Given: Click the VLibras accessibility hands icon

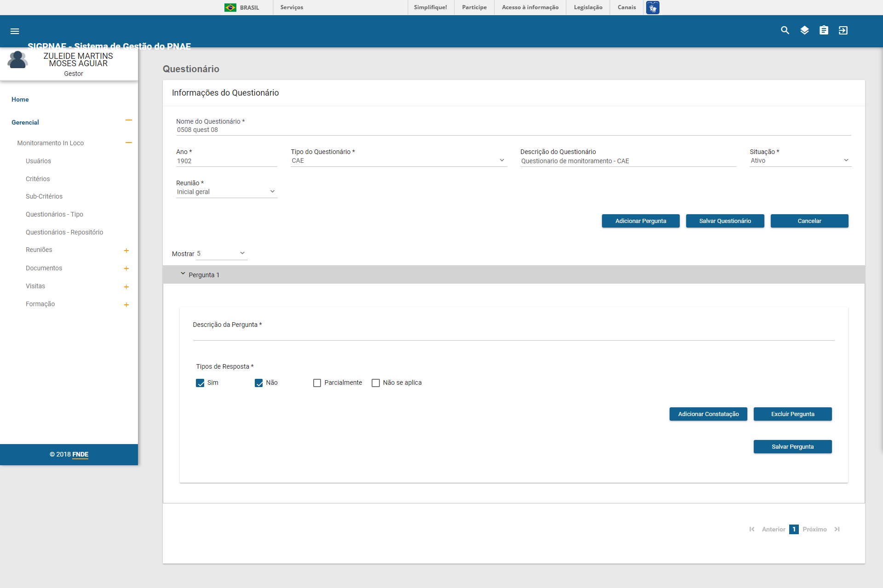Looking at the screenshot, I should point(653,7).
